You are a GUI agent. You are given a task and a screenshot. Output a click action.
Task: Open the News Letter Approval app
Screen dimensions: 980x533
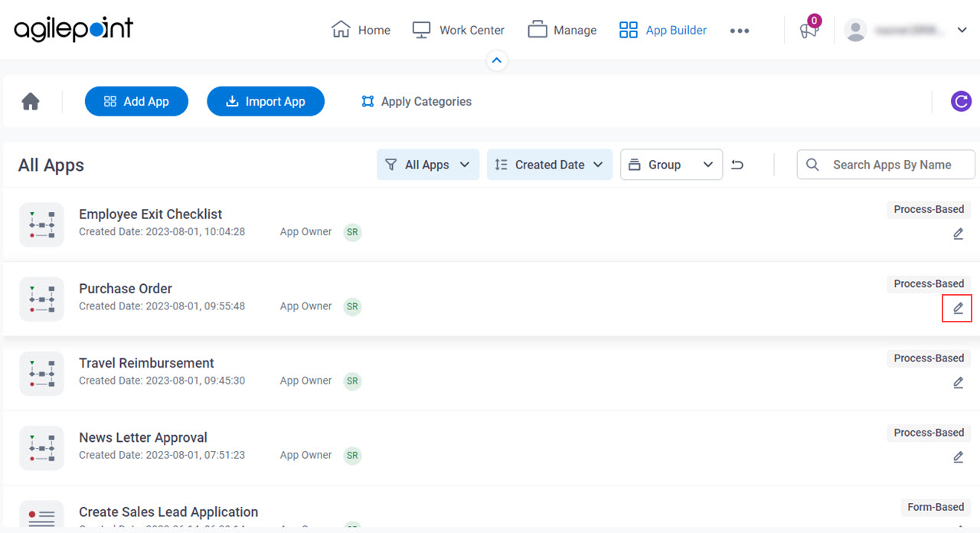143,437
